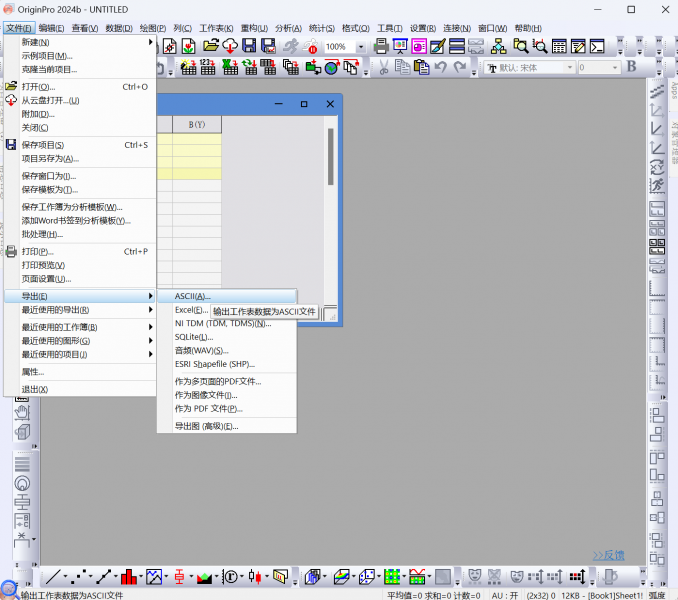Screen dimensions: 678x600
Task: Select 导出图 (高级)(E)... entry
Action: pyautogui.click(x=227, y=426)
